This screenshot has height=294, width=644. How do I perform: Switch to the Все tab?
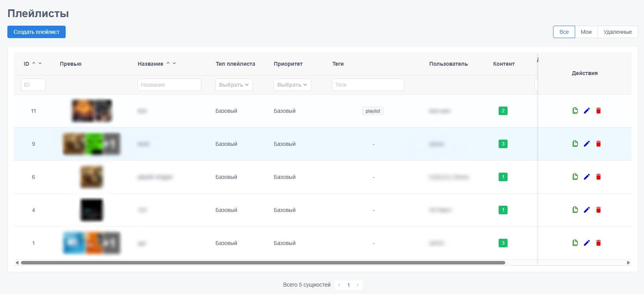[x=564, y=32]
